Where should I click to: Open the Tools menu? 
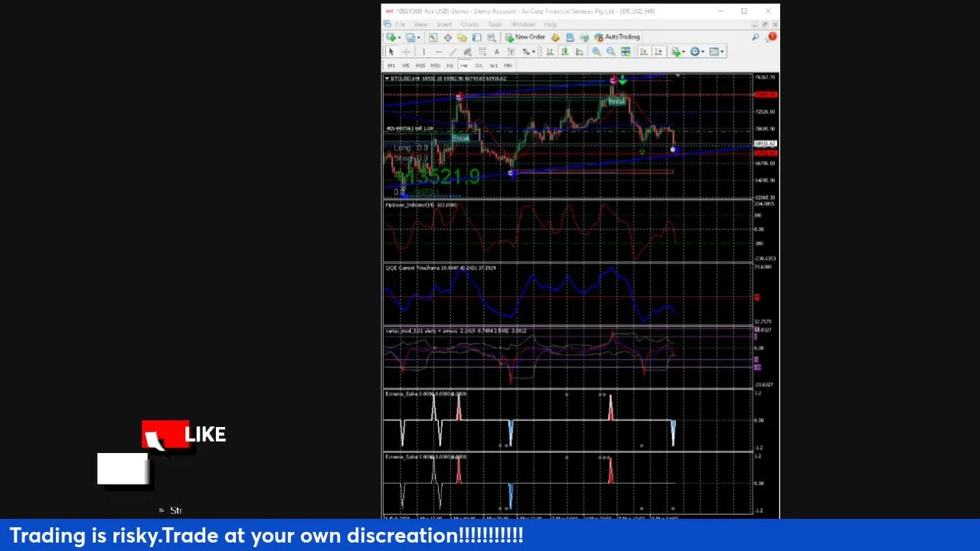495,24
